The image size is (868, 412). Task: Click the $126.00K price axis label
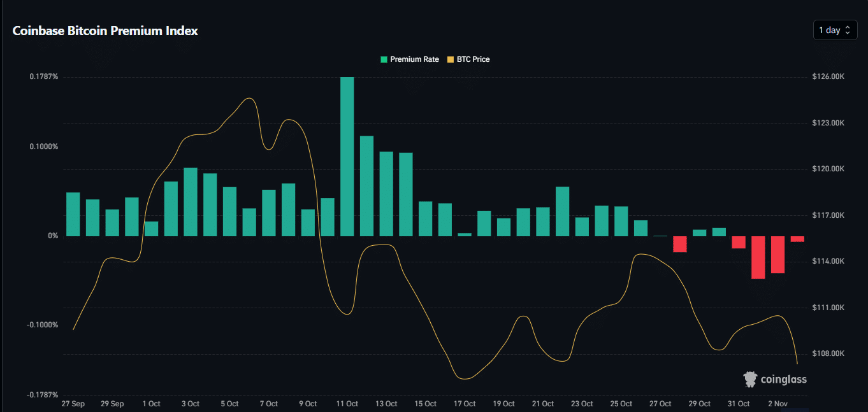828,76
